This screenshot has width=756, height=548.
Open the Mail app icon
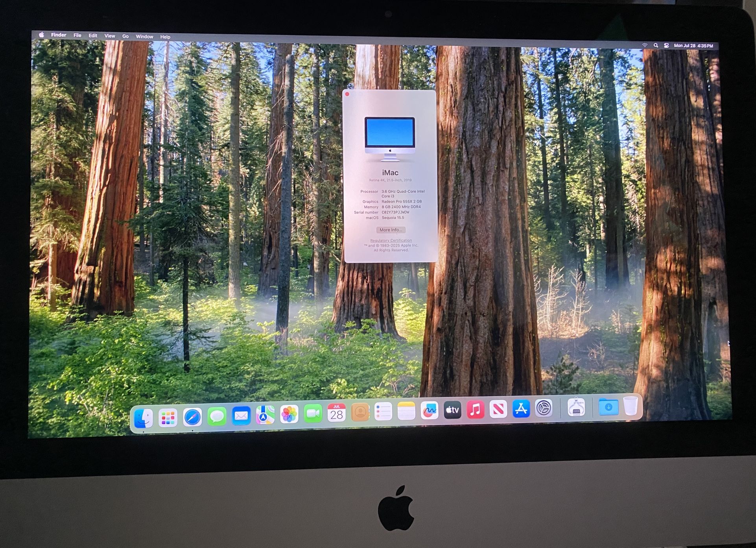tap(241, 416)
